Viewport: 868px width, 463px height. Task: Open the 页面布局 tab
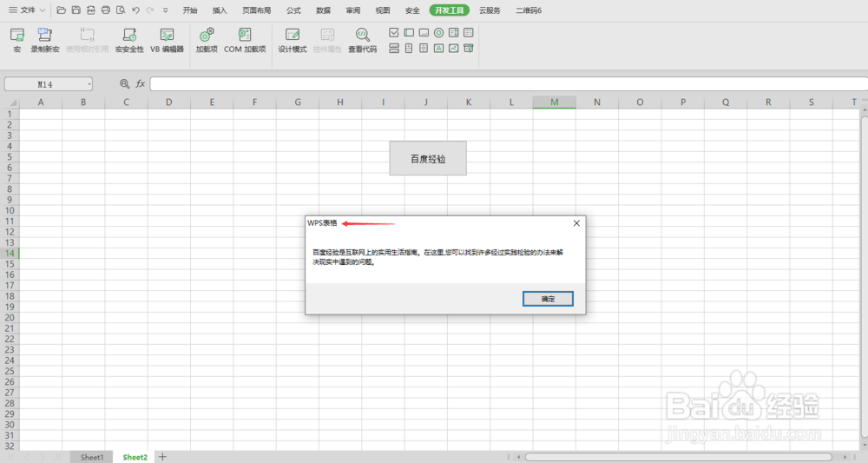pos(256,10)
